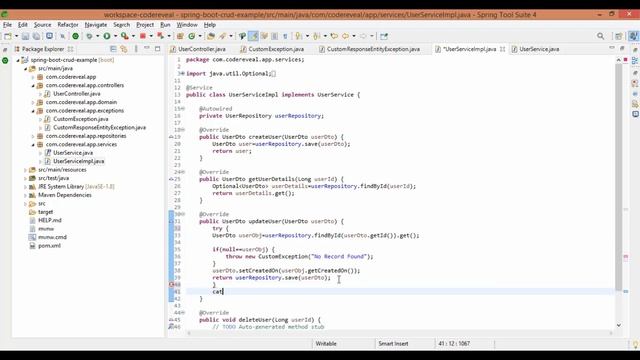640x360 pixels.
Task: Click the green Boot Dashboard toolbar icon
Action: [76, 36]
